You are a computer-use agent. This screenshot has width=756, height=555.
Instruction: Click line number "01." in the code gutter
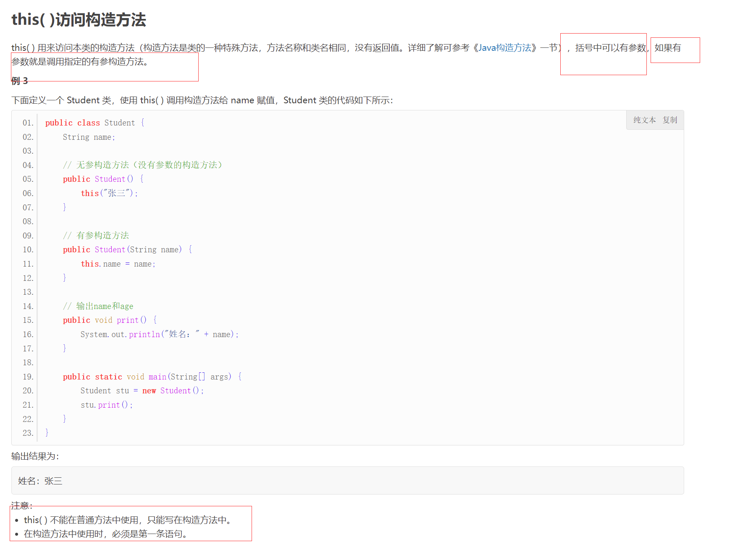pyautogui.click(x=28, y=123)
